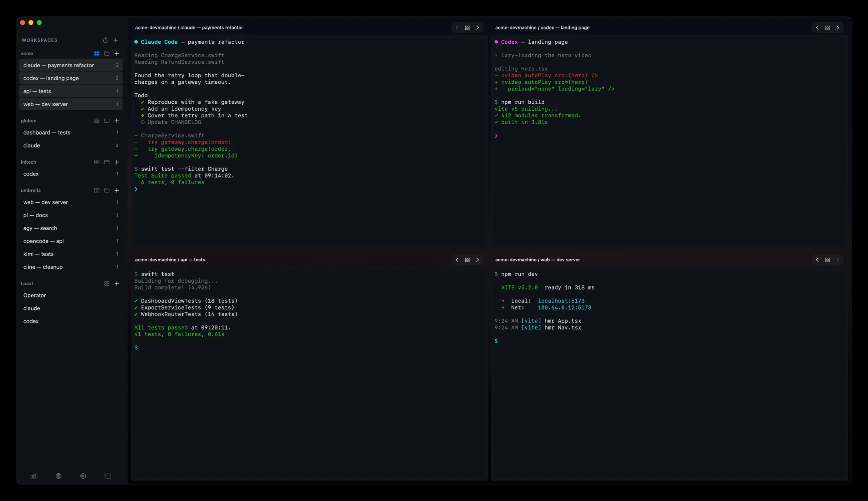Viewport: 868px width, 501px height.
Task: Open folder icon in acme group
Action: (x=107, y=53)
